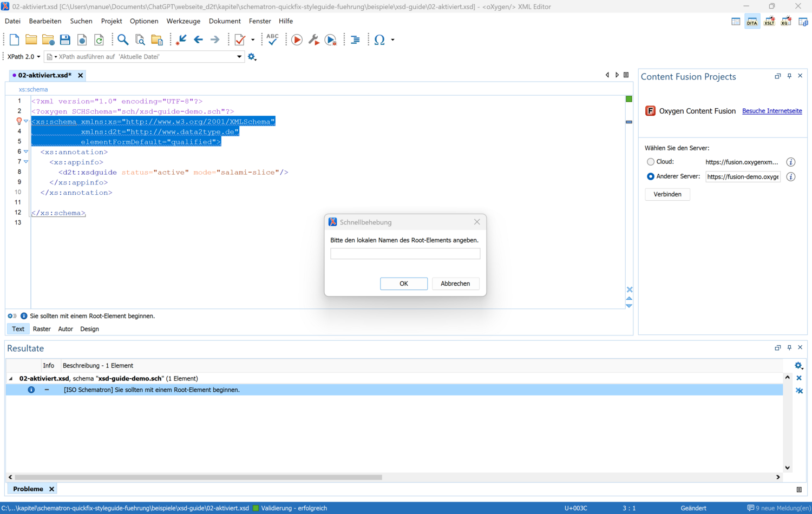Screen dimensions: 812x514
Task: Expand the XPath expression history dropdown
Action: [x=239, y=57]
